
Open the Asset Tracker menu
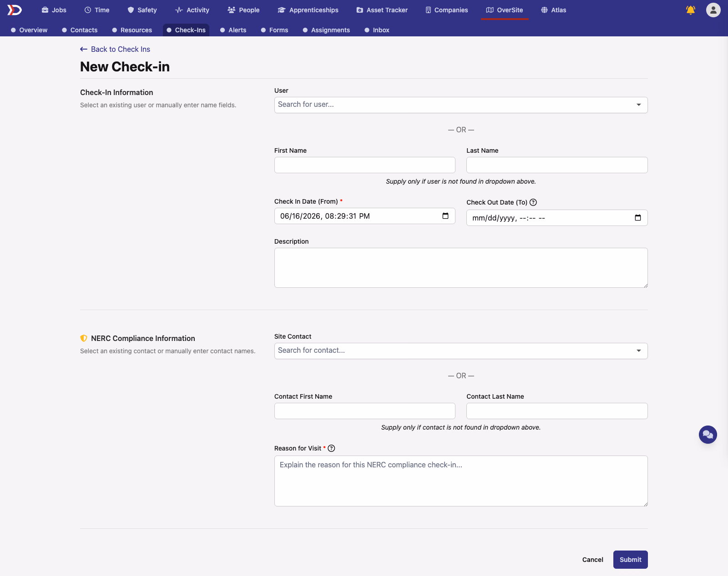382,10
